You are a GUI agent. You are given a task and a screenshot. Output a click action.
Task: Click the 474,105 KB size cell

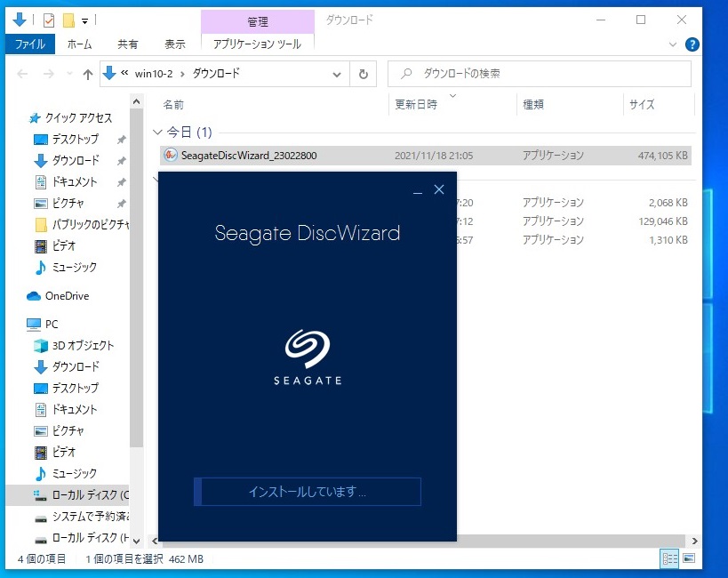click(662, 156)
